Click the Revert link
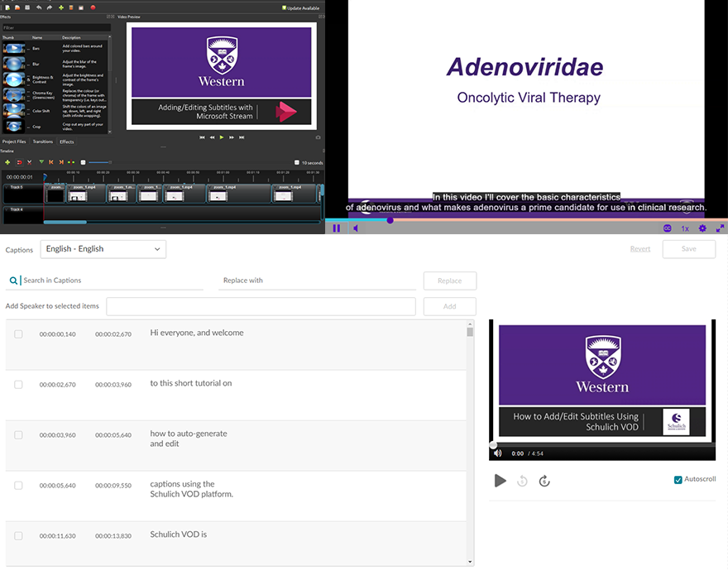 point(639,249)
